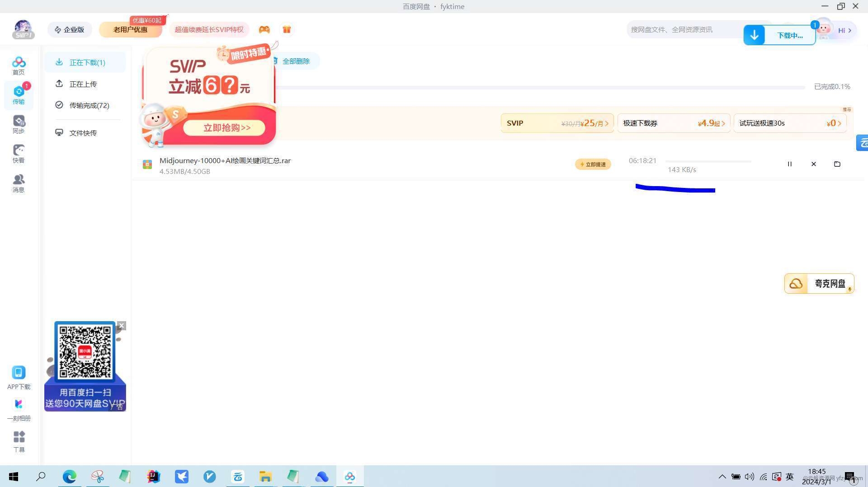
Task: Launch Microsoft Edge from taskbar
Action: 69,476
